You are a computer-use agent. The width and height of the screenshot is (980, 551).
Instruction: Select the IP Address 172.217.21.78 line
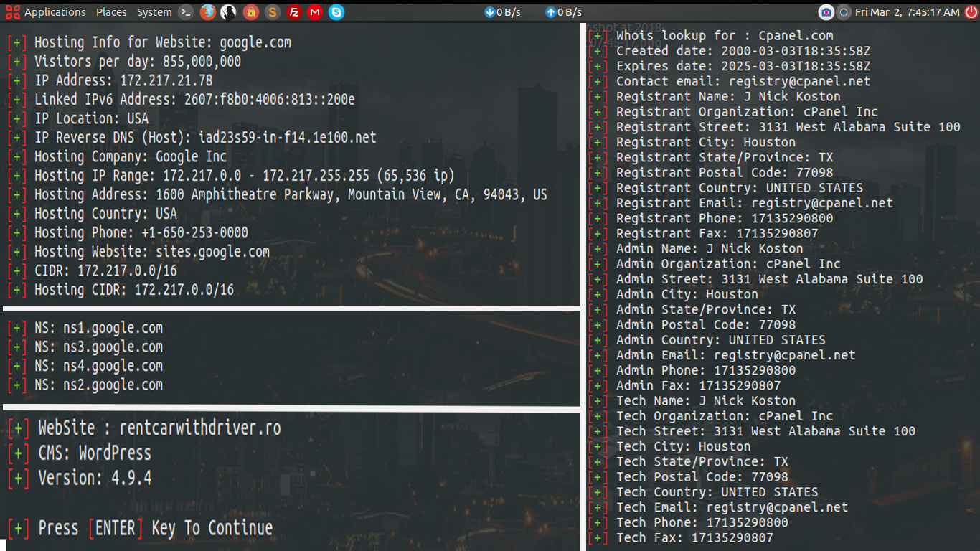click(x=110, y=80)
